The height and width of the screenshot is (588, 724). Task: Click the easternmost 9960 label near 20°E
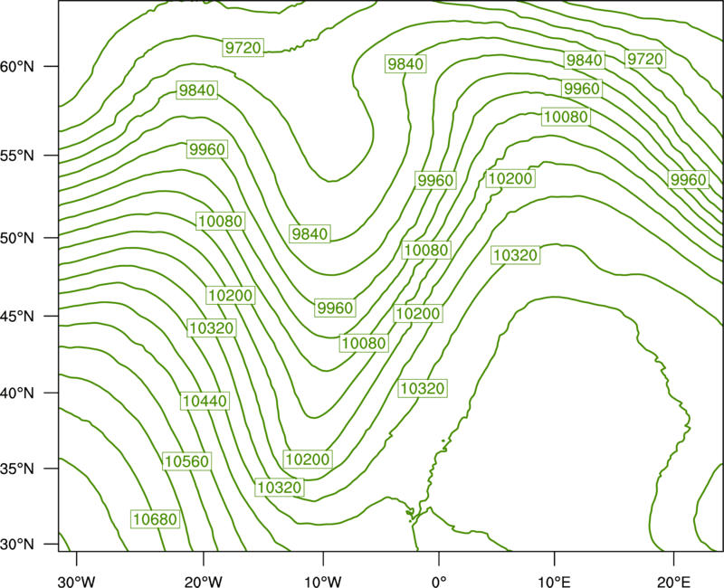[x=689, y=179]
